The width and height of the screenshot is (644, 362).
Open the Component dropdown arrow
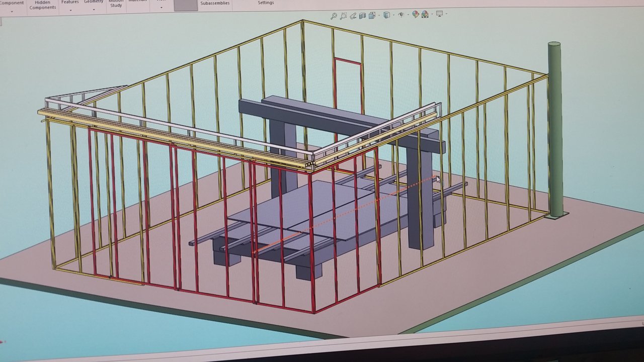[12, 11]
